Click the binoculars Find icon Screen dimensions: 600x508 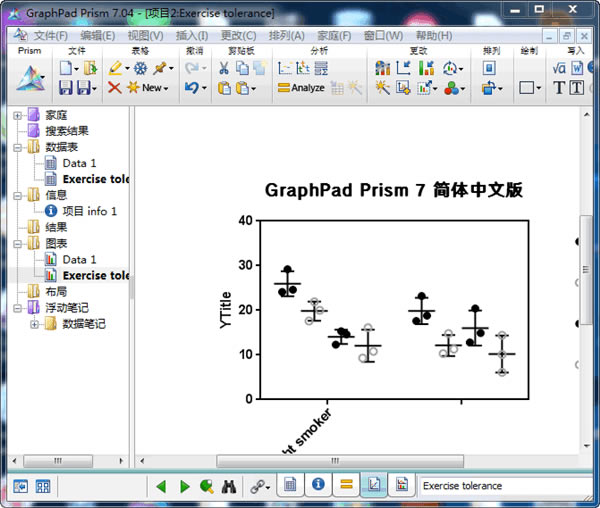click(229, 486)
